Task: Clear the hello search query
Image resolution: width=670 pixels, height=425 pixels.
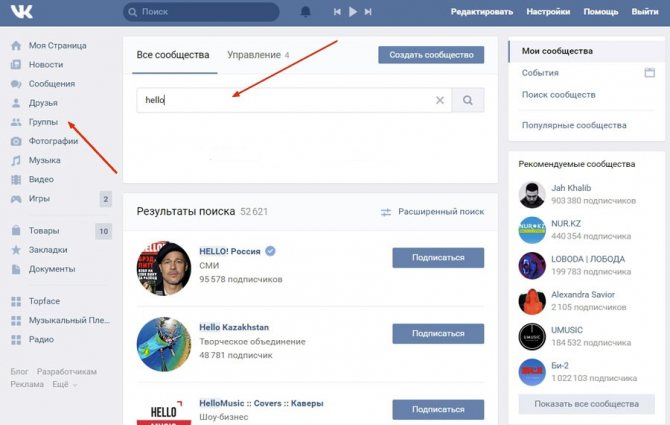Action: pyautogui.click(x=440, y=100)
